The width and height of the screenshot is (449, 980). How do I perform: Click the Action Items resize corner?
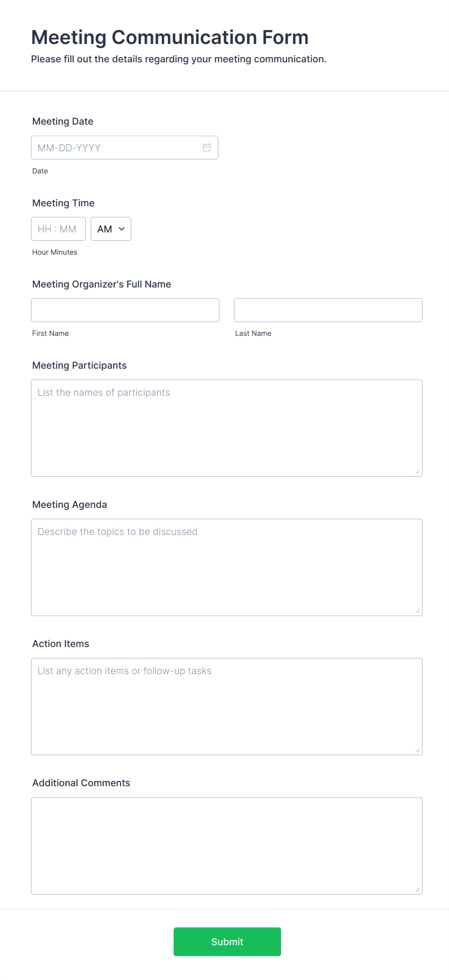[x=417, y=749]
